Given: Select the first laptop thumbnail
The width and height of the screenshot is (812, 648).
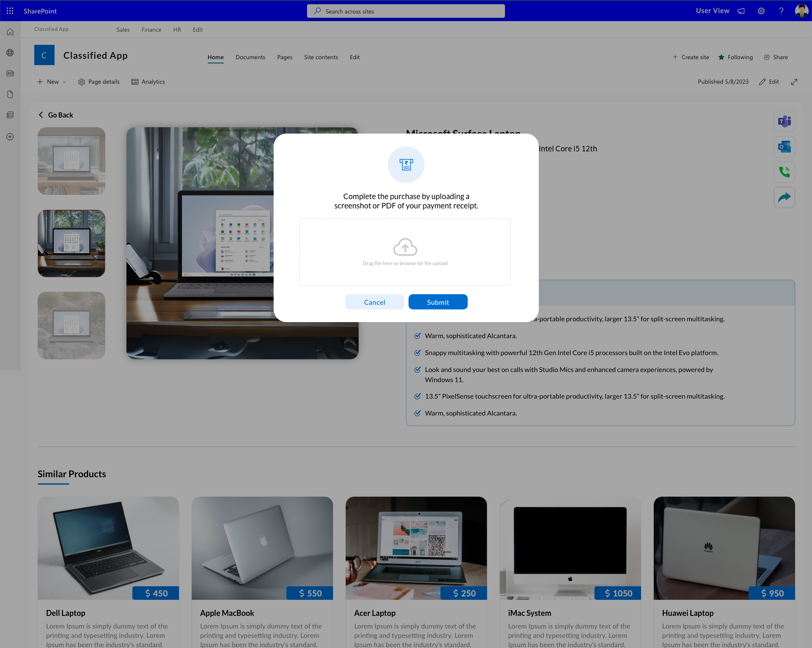Looking at the screenshot, I should pyautogui.click(x=71, y=161).
